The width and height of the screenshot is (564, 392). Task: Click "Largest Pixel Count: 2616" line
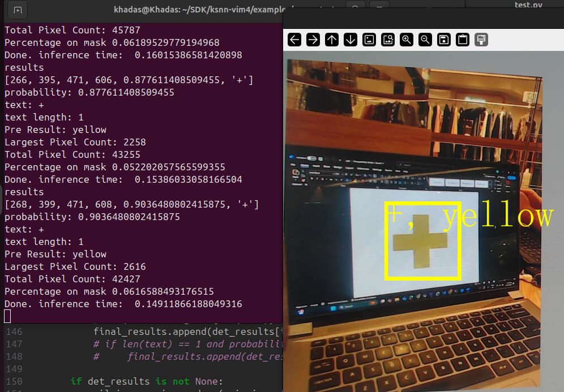coord(75,266)
